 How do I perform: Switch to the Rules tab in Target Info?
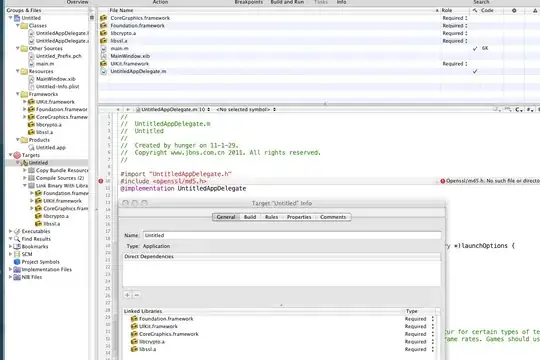(x=271, y=217)
